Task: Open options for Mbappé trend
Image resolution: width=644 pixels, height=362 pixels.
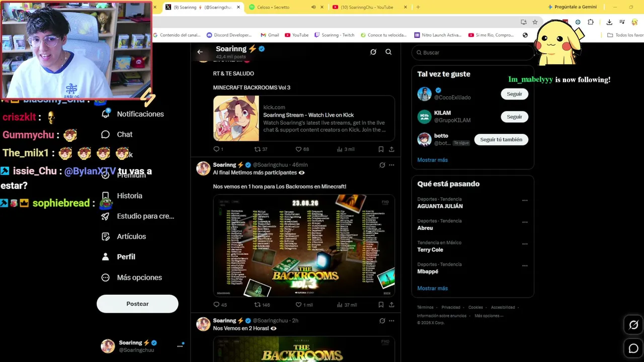Action: point(525,265)
